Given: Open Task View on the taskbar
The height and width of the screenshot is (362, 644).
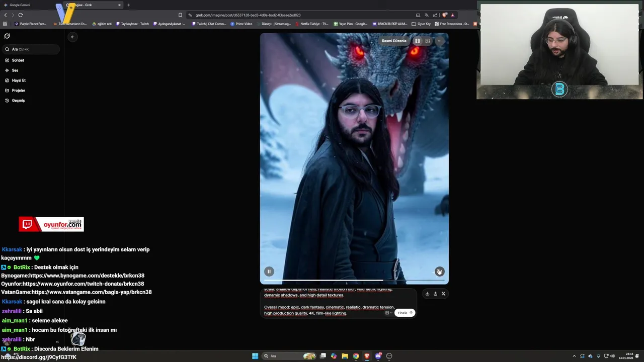Looking at the screenshot, I should [323, 356].
